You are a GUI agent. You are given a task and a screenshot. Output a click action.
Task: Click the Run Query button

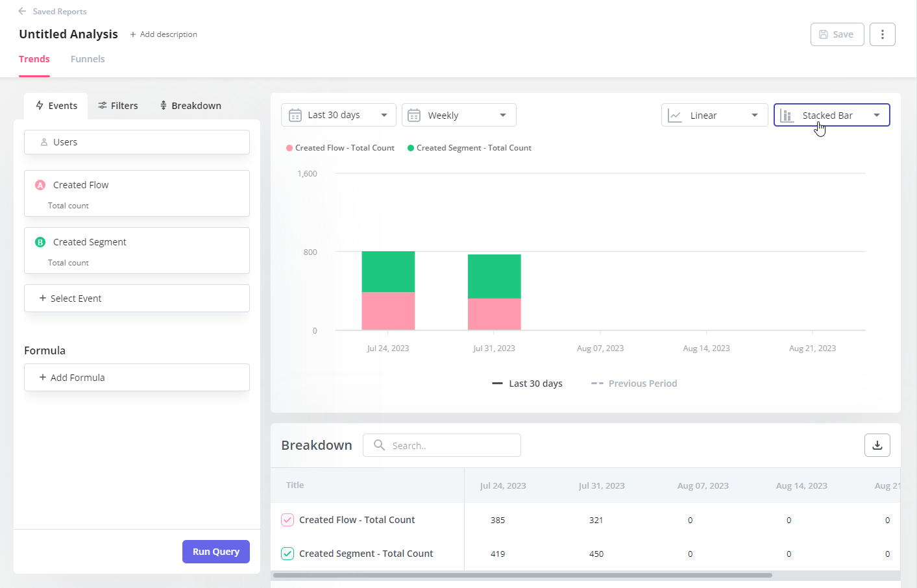(216, 552)
